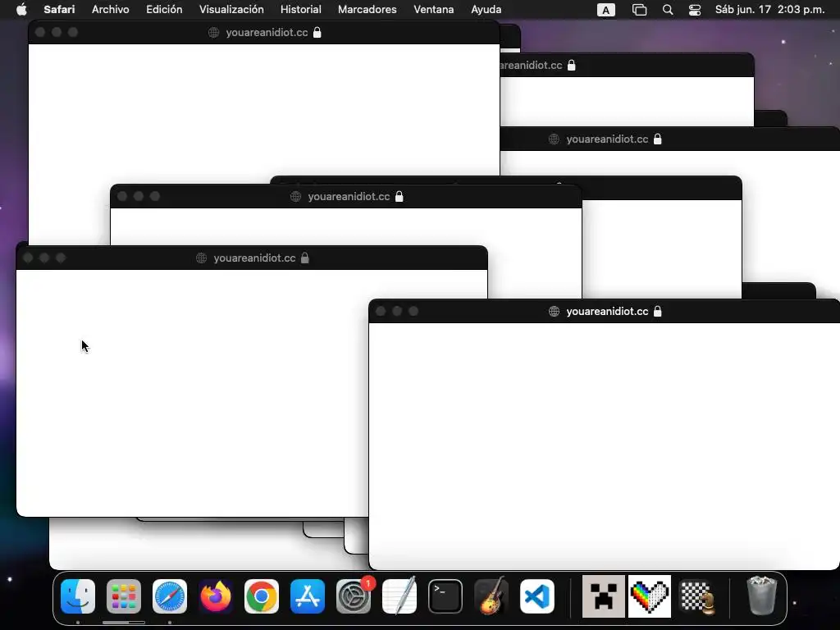
Task: Click the address in the top-left youareanidiot.cc window
Action: tap(267, 33)
